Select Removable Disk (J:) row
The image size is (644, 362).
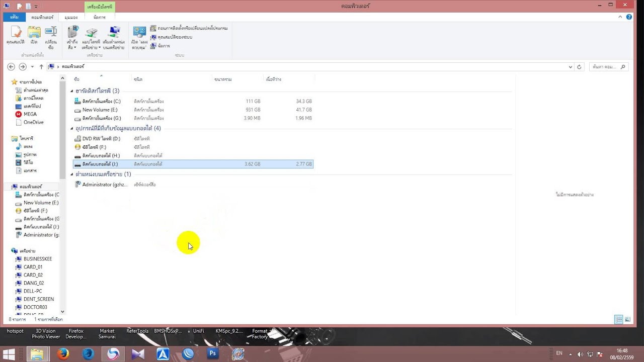(x=193, y=164)
